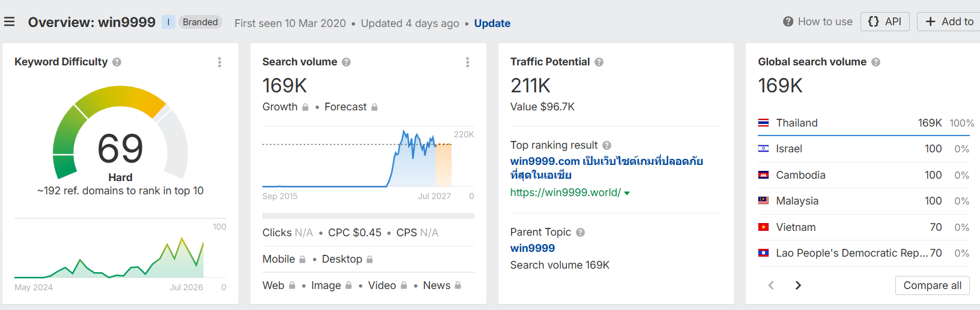Click the lock icon beside Desktop

click(370, 259)
